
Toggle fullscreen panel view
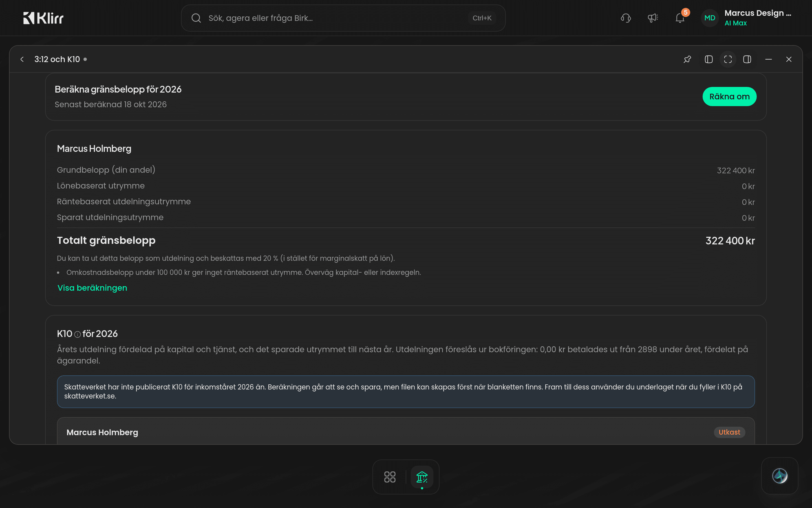(728, 60)
